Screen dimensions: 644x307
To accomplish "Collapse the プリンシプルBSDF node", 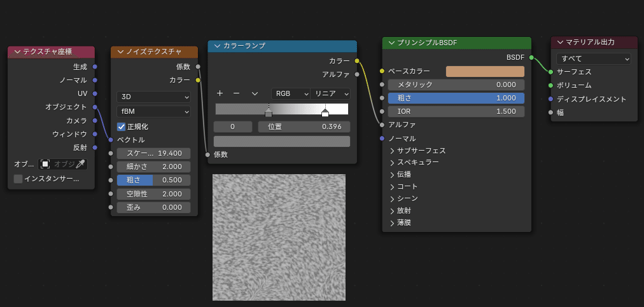I will tap(392, 43).
